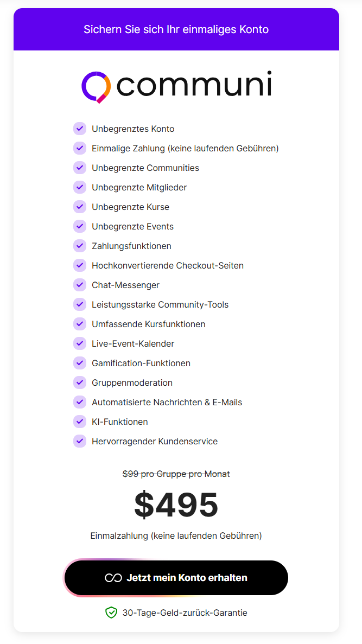This screenshot has width=362, height=644.
Task: Click the checkmark beside Gruppenmoderation
Action: pos(80,382)
